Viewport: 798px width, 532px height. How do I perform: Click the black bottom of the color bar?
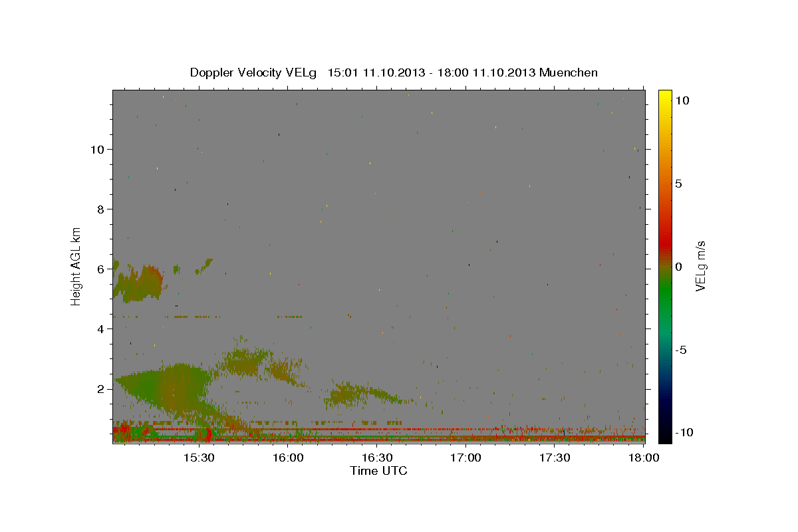[664, 436]
